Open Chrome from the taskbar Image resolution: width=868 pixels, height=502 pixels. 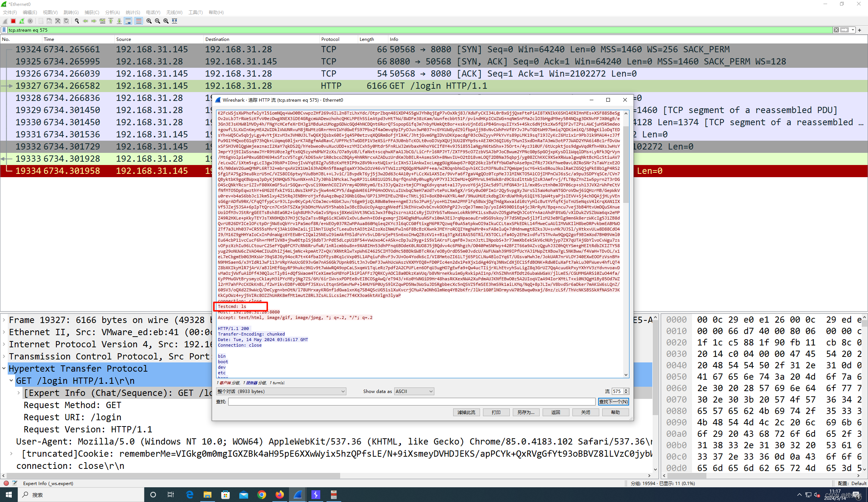262,495
